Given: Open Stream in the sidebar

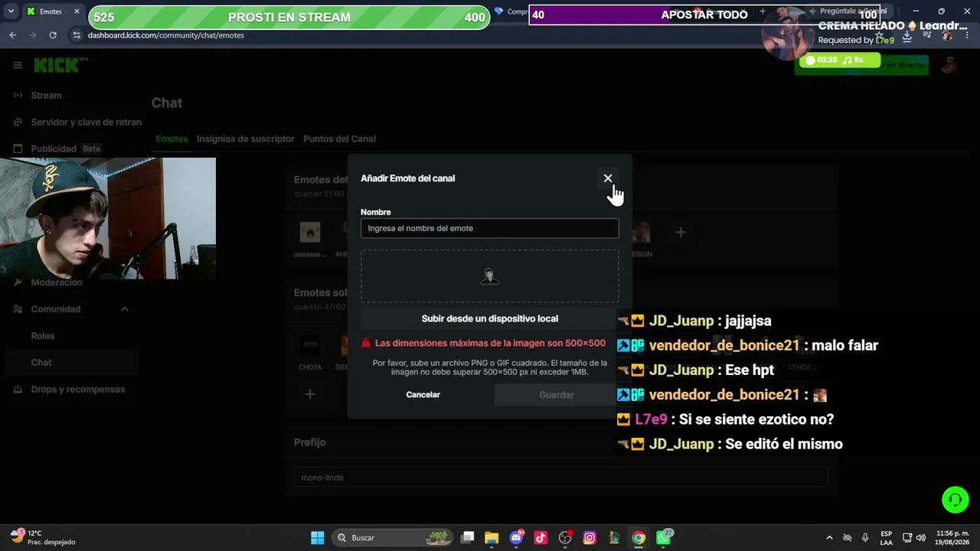Looking at the screenshot, I should [46, 96].
